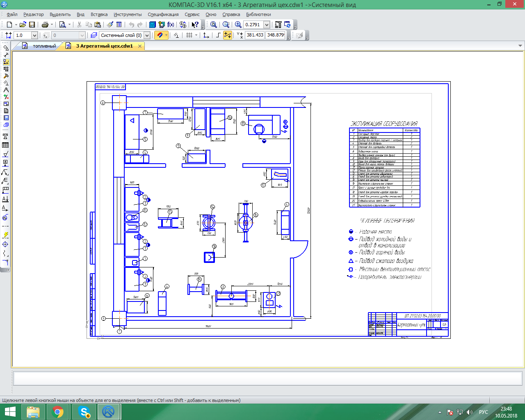
Task: Open the Спецификация menu
Action: (x=163, y=14)
